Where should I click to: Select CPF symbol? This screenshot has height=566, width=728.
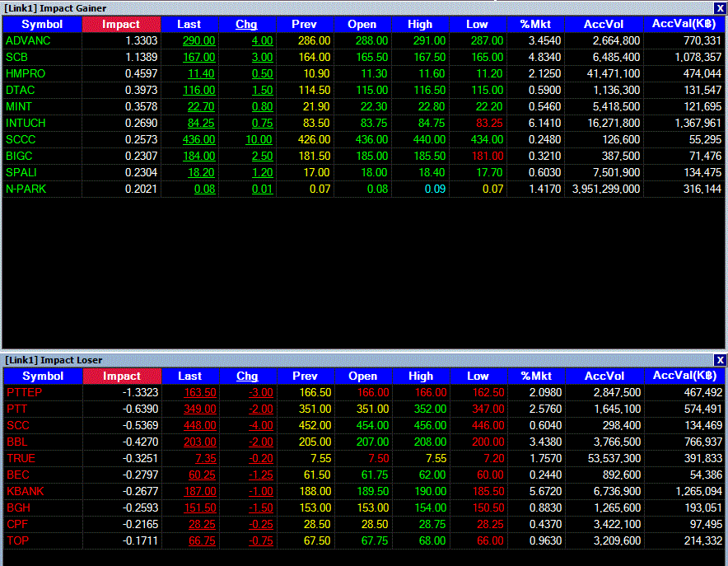pyautogui.click(x=17, y=524)
